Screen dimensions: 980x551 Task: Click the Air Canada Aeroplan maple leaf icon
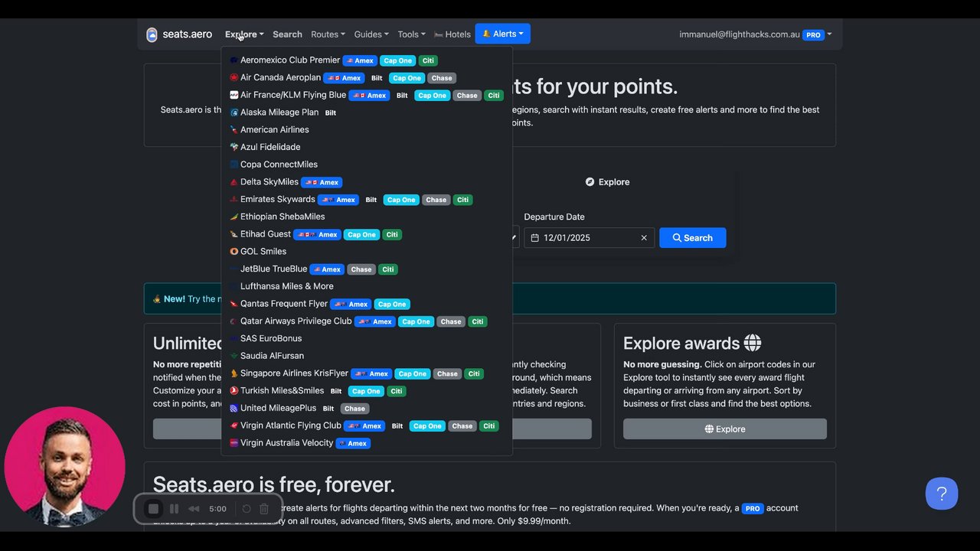coord(234,77)
